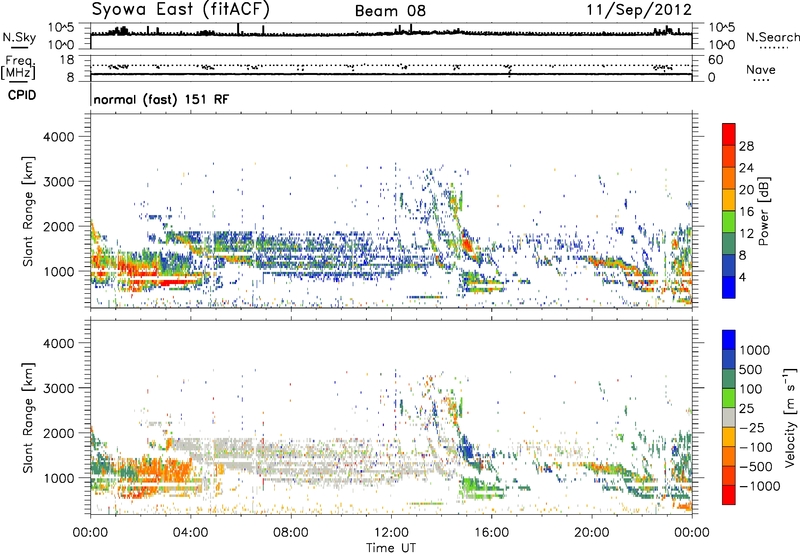Click the "60" Nave axis tick
Viewport: 800px width, 554px height.
[715, 60]
